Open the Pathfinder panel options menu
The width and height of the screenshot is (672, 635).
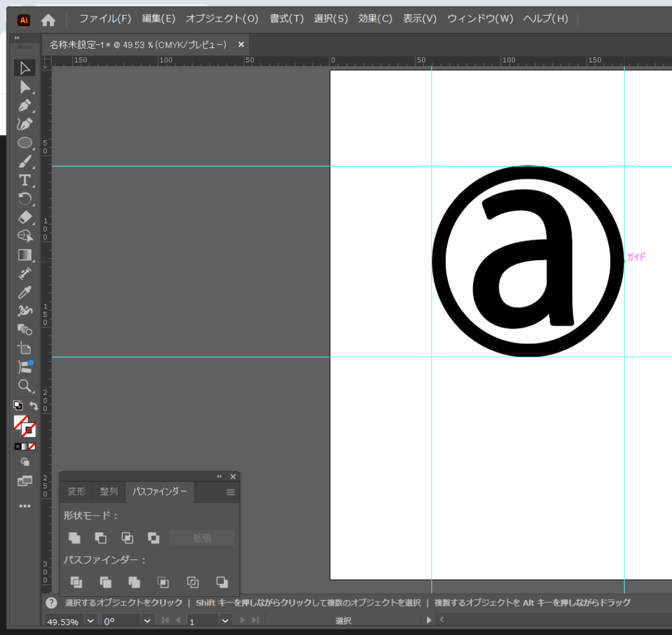click(230, 492)
